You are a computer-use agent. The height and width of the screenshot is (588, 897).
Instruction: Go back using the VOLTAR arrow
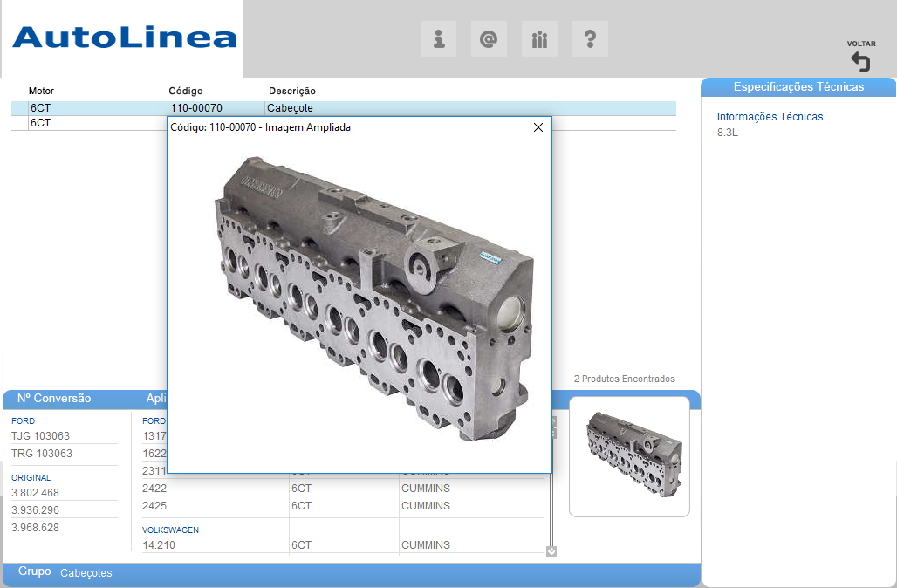click(x=860, y=60)
